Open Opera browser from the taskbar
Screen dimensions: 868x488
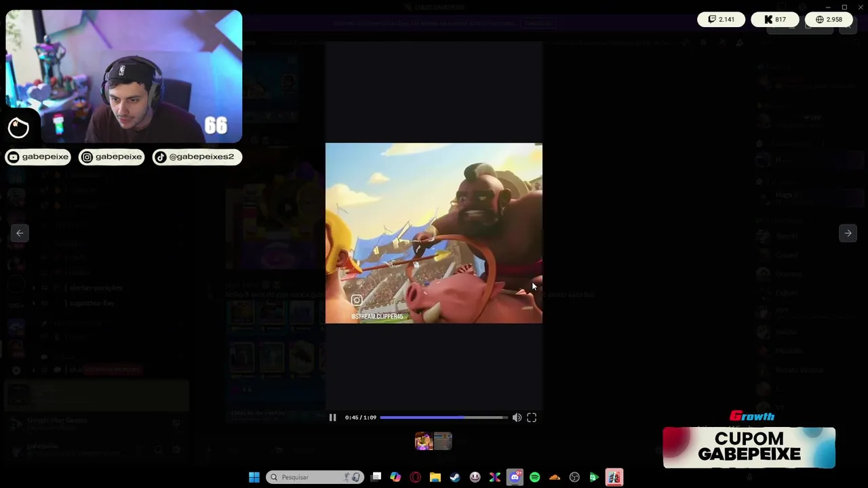pyautogui.click(x=415, y=477)
